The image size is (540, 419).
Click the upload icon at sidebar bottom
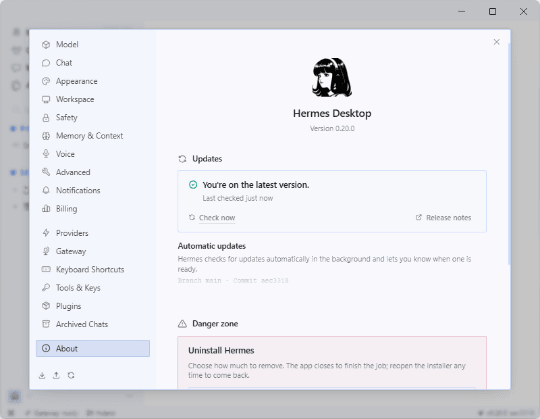coord(56,375)
